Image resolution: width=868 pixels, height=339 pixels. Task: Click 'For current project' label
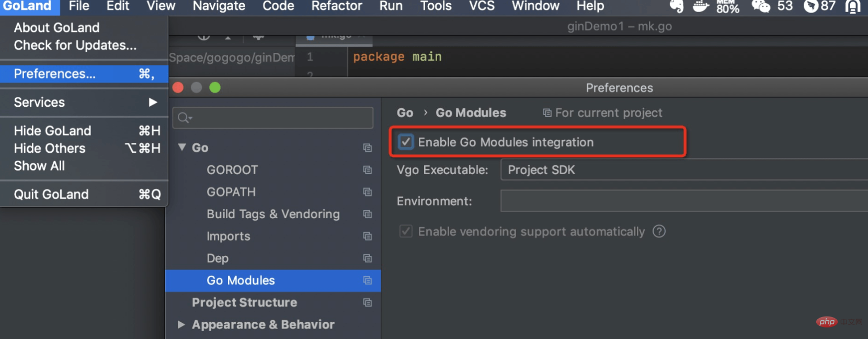(x=609, y=113)
